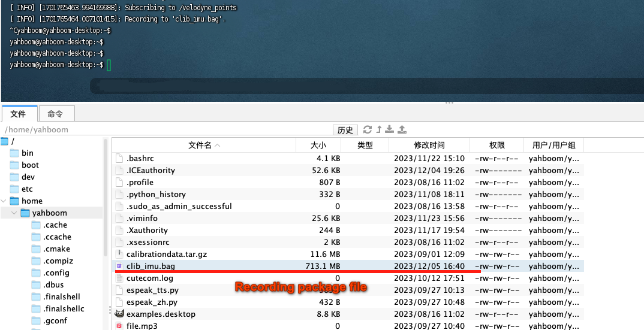Open the 历史 path history button
The height and width of the screenshot is (330, 644).
pos(345,130)
